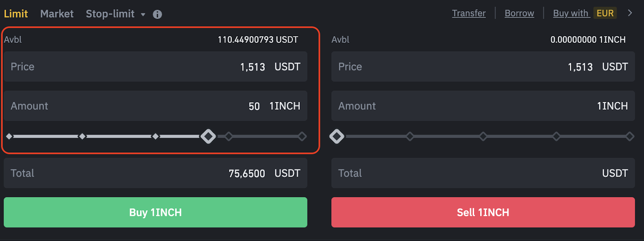Viewport: 644px width, 241px height.
Task: Click the buy-side Total field showing 75,6500
Action: pyautogui.click(x=155, y=173)
